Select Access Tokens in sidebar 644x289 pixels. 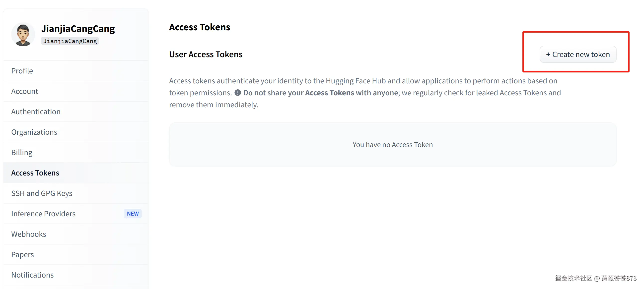point(35,173)
